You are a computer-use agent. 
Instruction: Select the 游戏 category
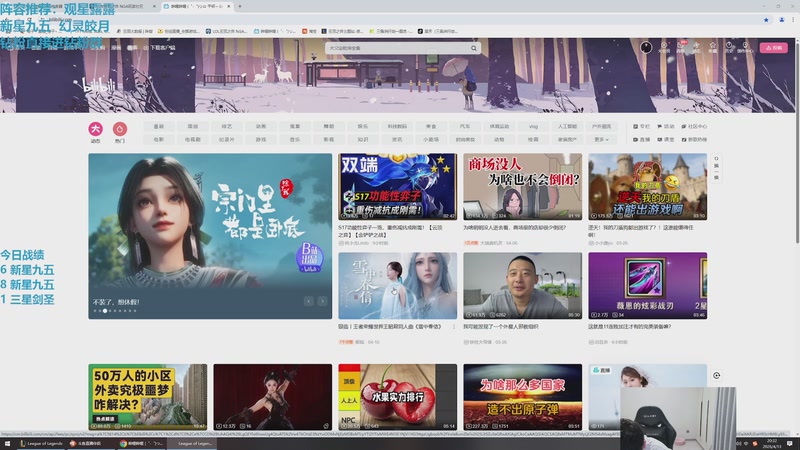pos(261,139)
